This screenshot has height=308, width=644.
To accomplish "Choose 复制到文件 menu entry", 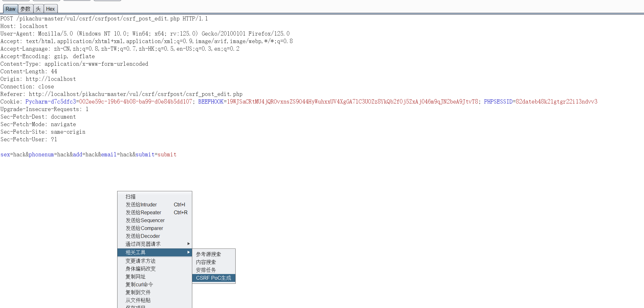I will pyautogui.click(x=155, y=292).
